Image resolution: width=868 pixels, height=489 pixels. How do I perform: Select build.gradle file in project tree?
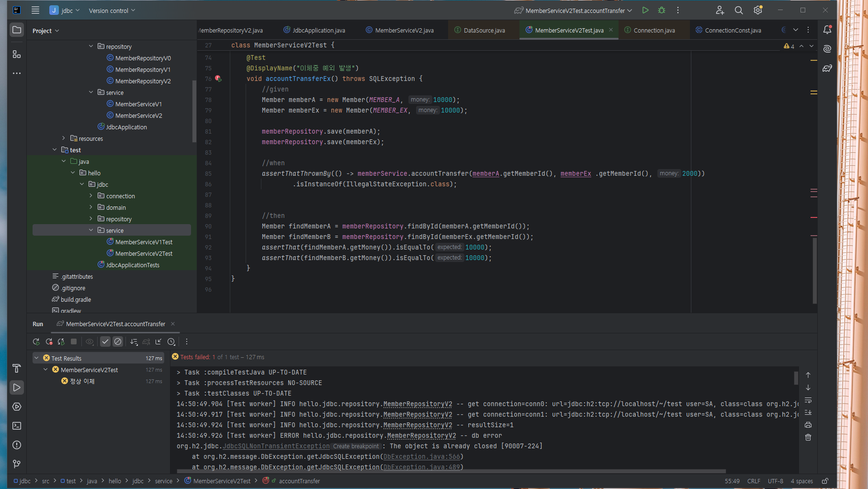click(76, 299)
